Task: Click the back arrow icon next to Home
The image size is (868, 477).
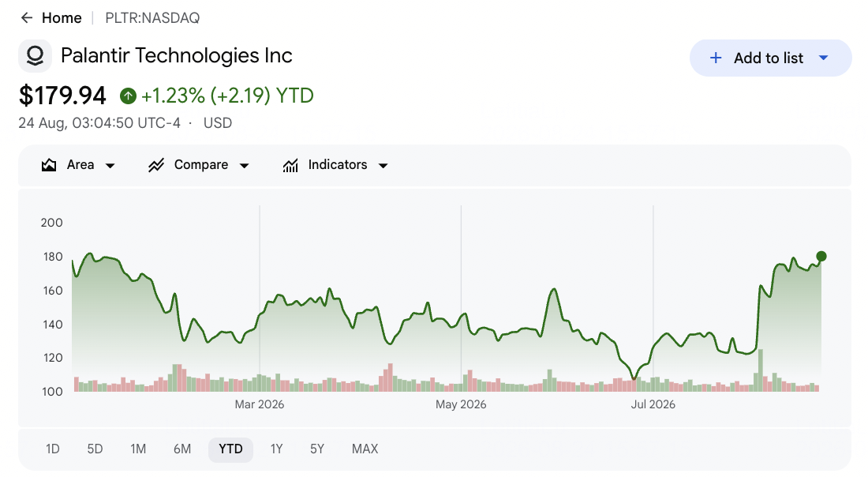Action: 27,17
